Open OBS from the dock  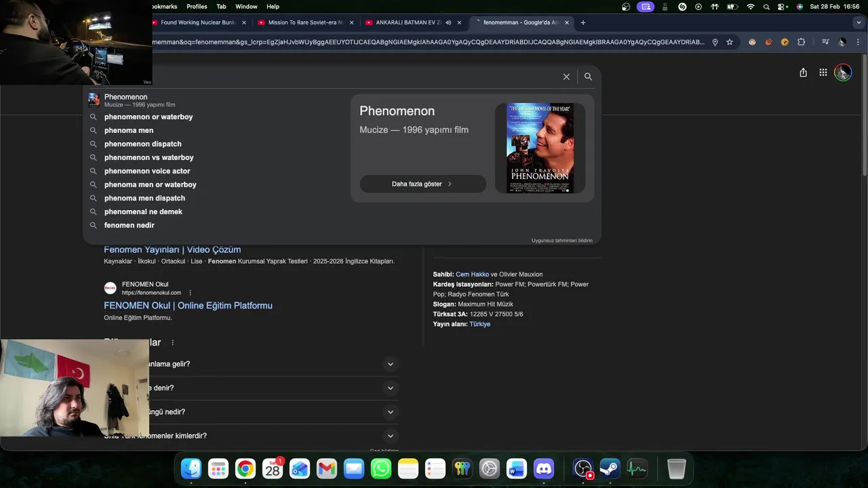coord(583,468)
